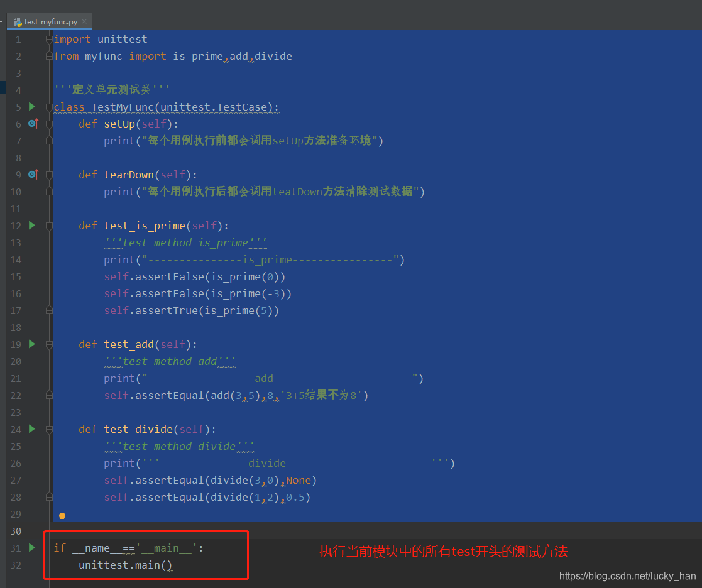Image resolution: width=702 pixels, height=588 pixels.
Task: Run the __main__ block via gutter arrow
Action: coord(32,547)
